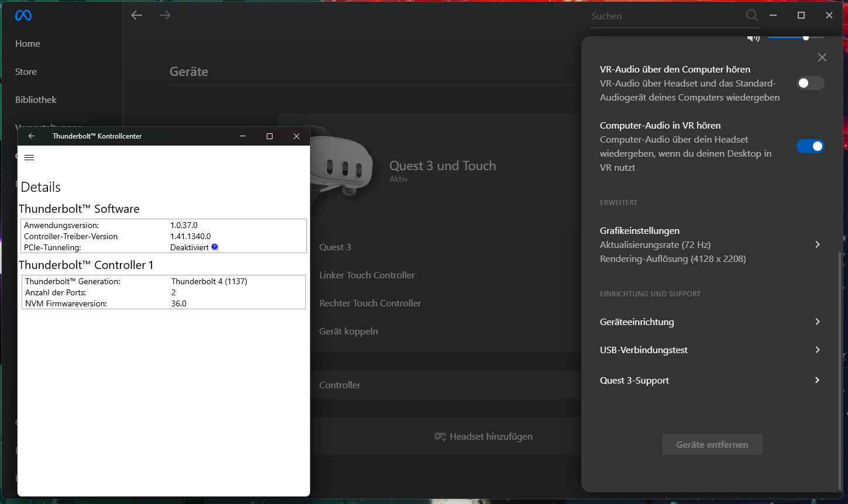Screen dimensions: 848x504
Task: Click the Controller row
Action: point(444,385)
